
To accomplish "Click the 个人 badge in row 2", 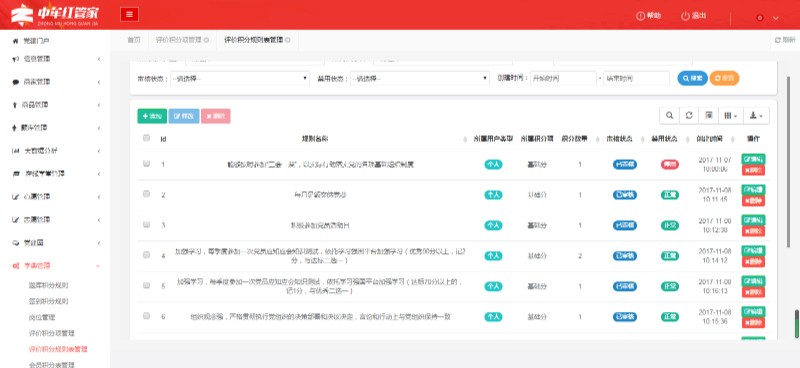I will coord(493,194).
